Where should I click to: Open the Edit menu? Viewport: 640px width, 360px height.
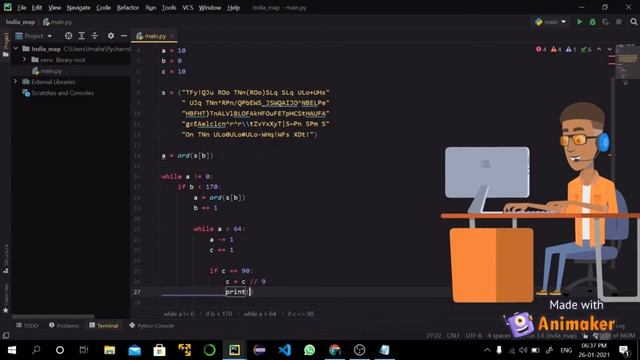[37, 7]
